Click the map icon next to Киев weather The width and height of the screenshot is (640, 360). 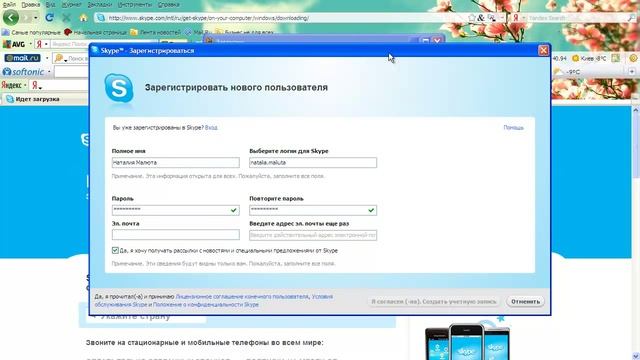point(616,58)
